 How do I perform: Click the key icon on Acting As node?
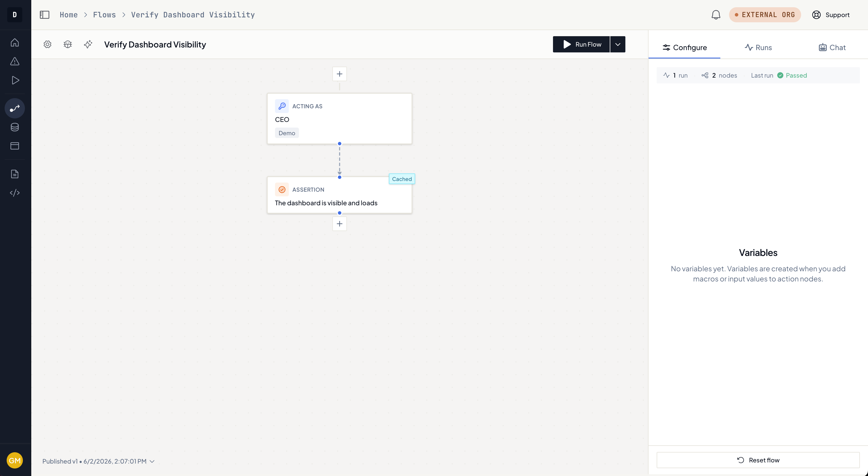point(282,106)
